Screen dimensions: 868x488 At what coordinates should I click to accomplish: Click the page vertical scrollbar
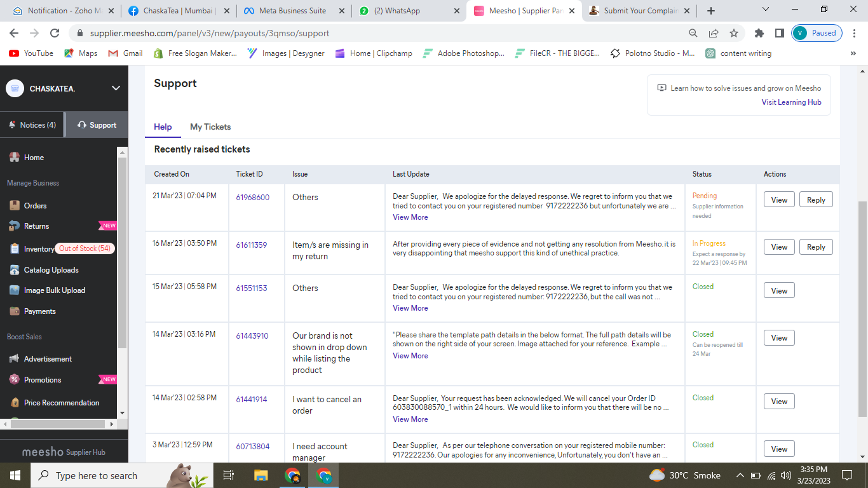tap(862, 309)
